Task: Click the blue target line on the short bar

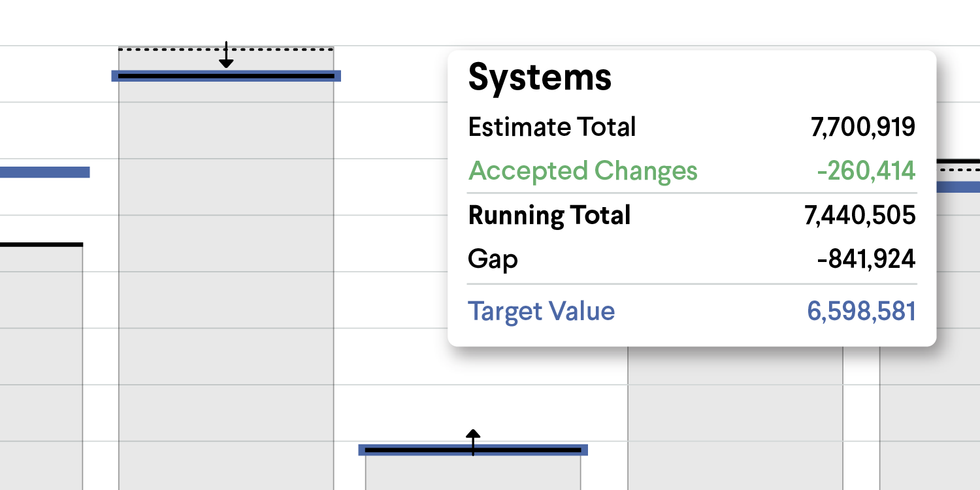Action: point(473,449)
